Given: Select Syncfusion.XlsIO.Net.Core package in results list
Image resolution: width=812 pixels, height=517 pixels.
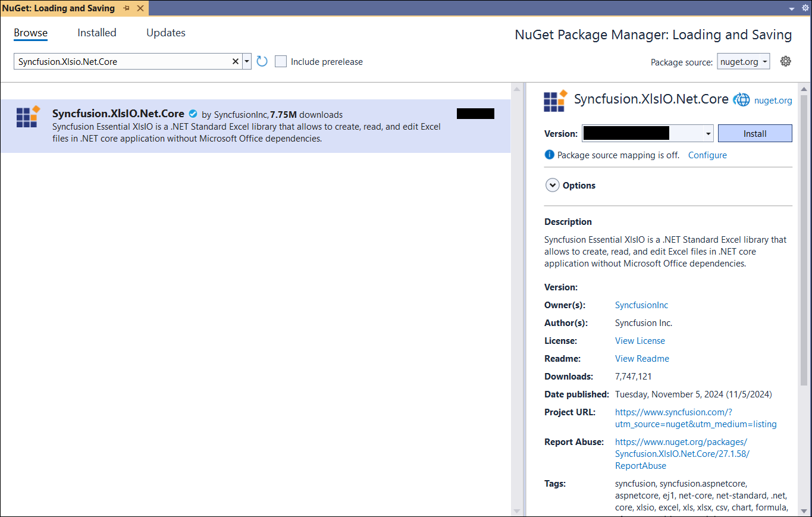Looking at the screenshot, I should [x=255, y=126].
